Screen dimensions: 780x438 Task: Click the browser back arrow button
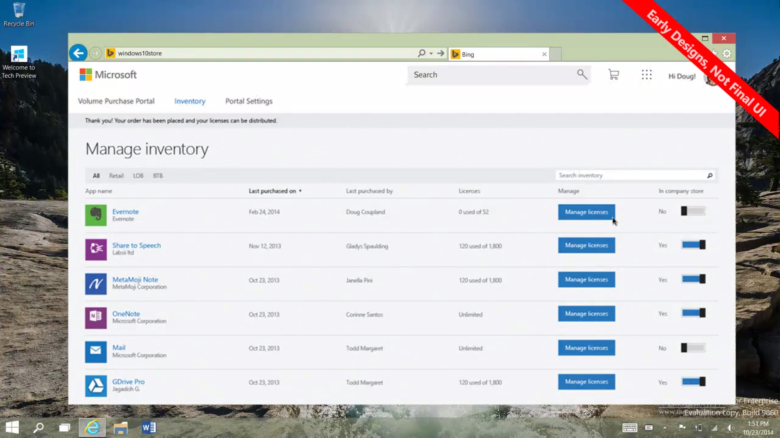point(78,53)
